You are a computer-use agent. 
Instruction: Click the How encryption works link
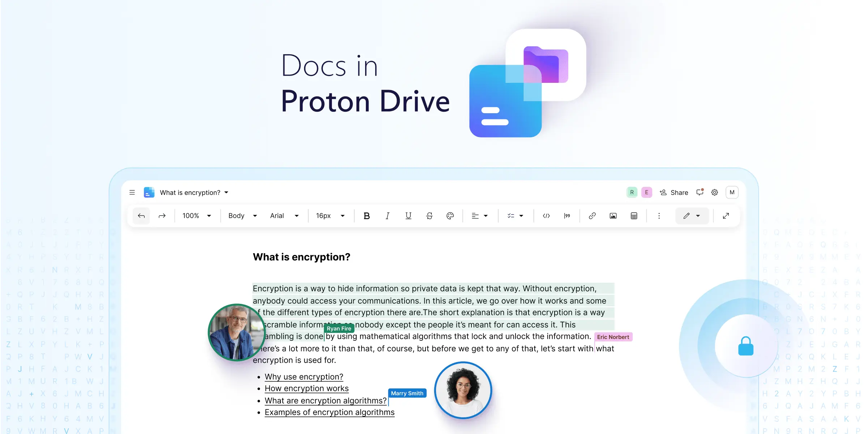tap(307, 388)
